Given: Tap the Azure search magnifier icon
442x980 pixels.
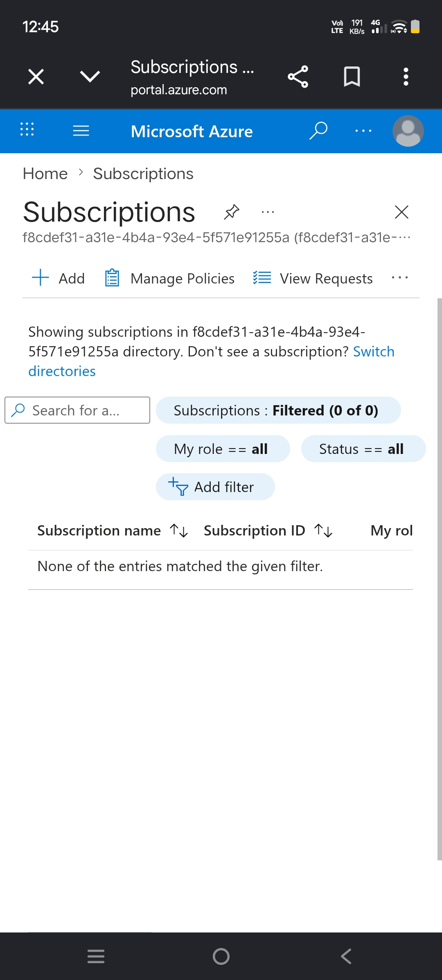Looking at the screenshot, I should [318, 131].
